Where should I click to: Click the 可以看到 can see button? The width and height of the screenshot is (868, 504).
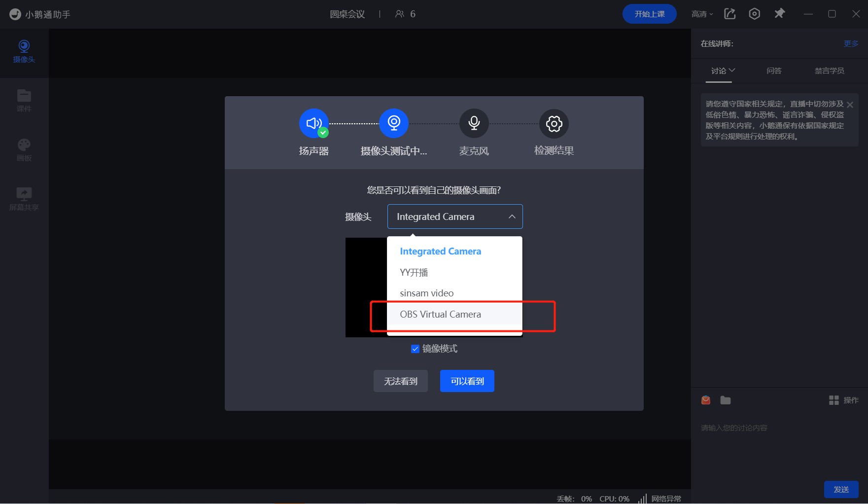click(467, 381)
